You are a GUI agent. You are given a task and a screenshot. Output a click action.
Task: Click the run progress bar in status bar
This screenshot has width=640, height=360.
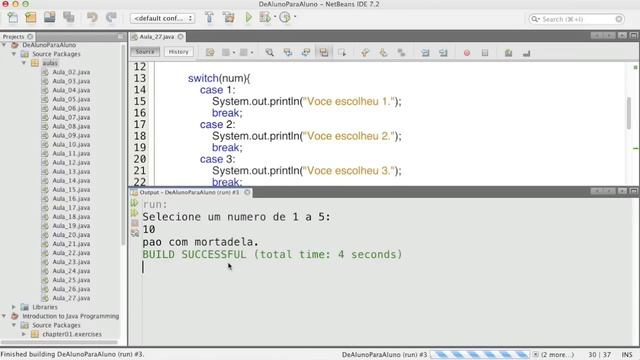coord(480,355)
